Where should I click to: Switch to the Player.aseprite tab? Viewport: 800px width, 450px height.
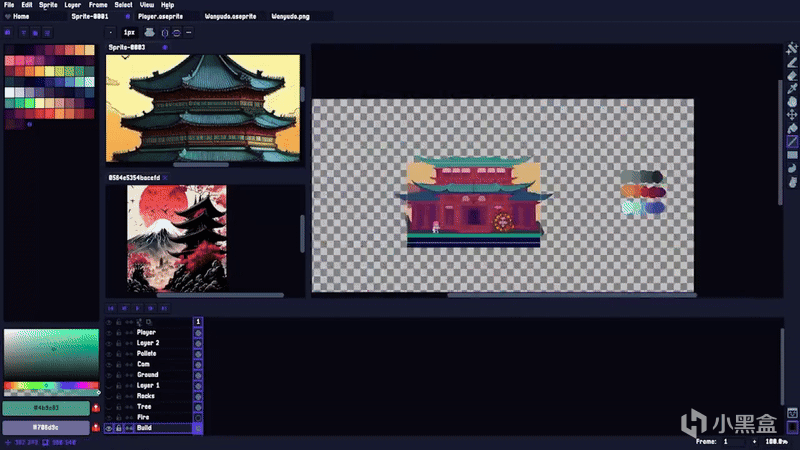(x=161, y=16)
